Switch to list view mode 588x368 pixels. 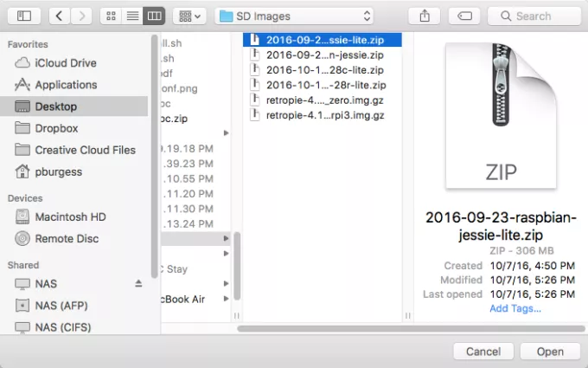coord(132,16)
